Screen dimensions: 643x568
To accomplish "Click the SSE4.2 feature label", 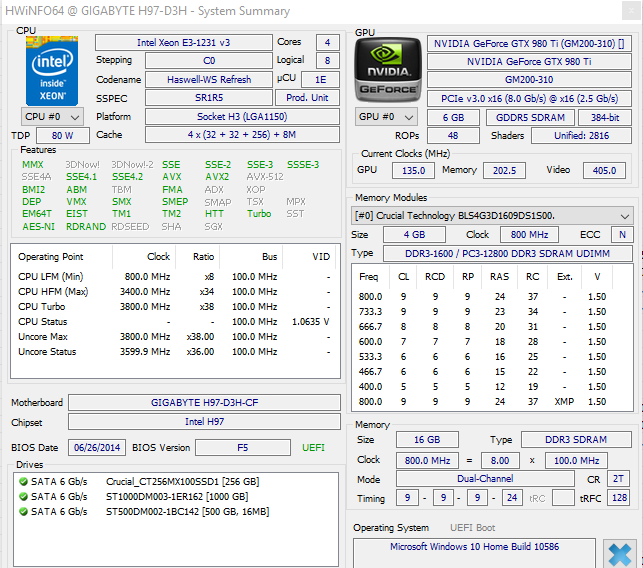I will click(128, 177).
